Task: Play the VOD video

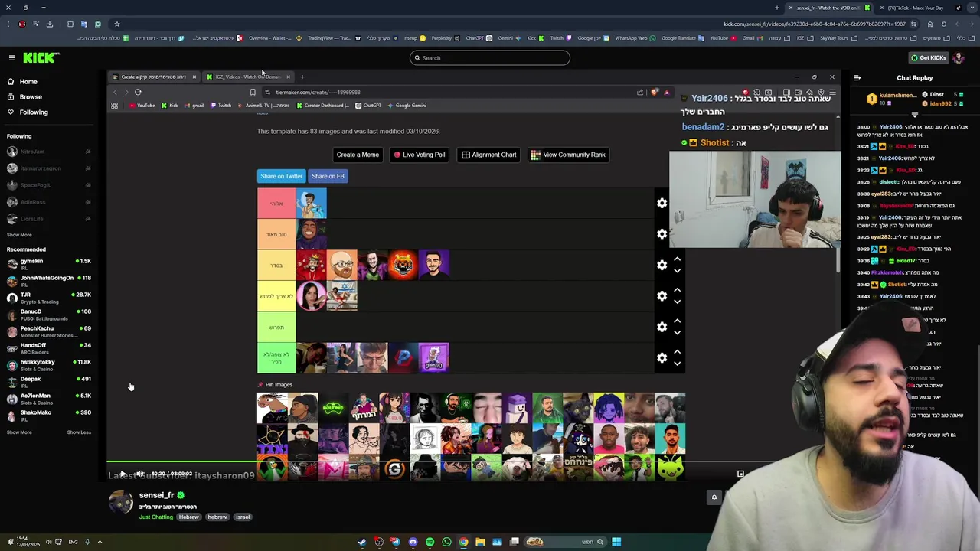Action: tap(122, 474)
